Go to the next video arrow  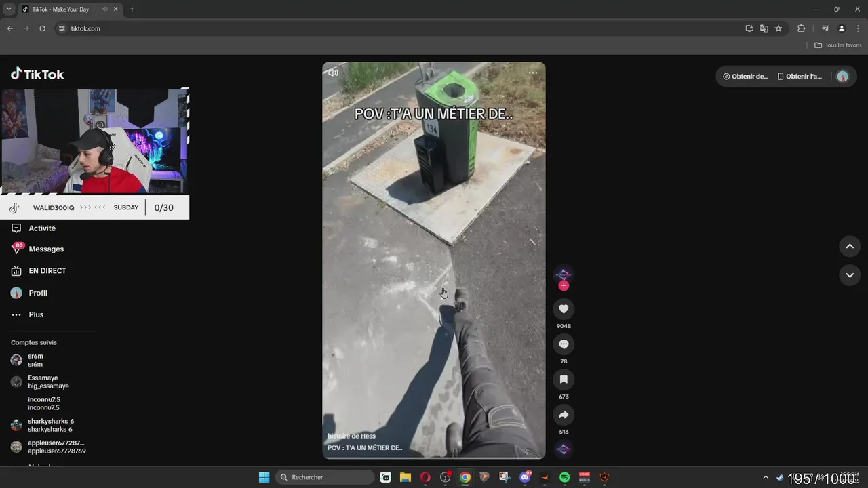click(x=850, y=275)
